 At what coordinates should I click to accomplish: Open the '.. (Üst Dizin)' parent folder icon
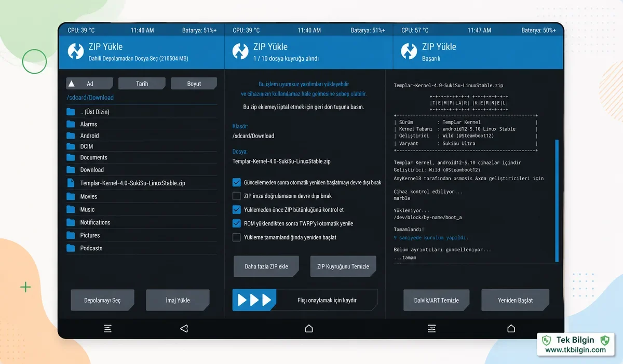71,112
